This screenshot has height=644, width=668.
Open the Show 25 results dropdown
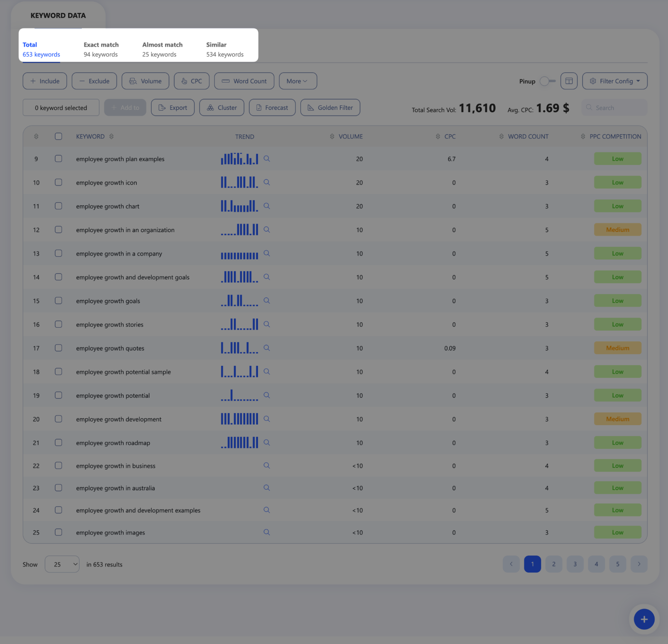pyautogui.click(x=62, y=564)
